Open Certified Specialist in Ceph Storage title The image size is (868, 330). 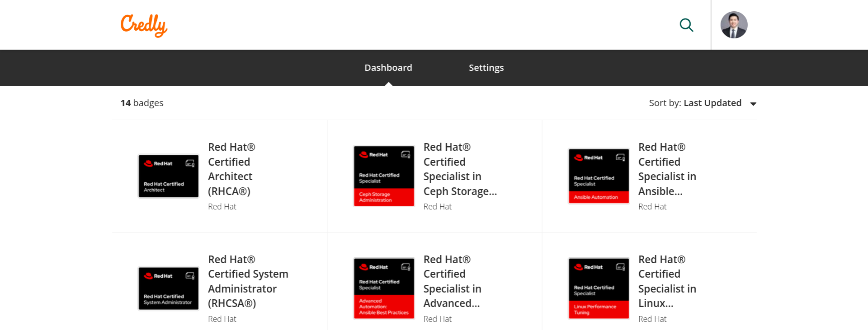(460, 169)
